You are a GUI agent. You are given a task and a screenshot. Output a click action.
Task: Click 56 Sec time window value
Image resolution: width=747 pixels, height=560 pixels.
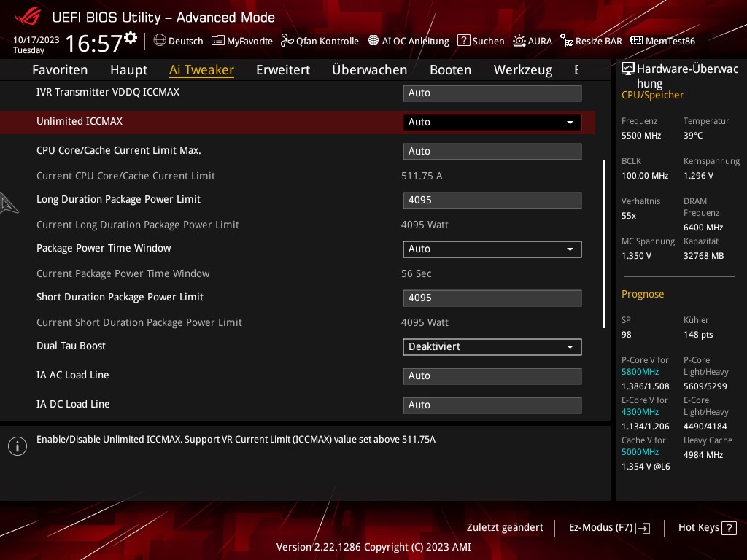tap(416, 274)
